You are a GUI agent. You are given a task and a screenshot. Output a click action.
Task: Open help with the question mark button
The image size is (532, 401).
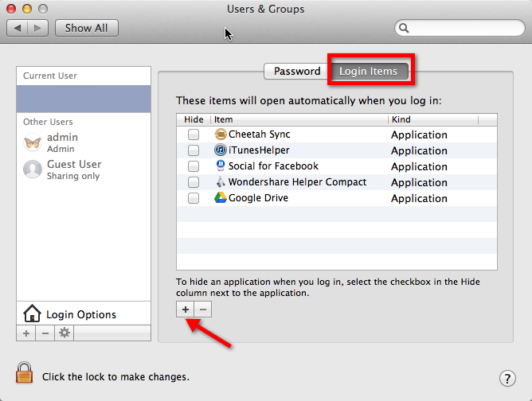coord(507,378)
